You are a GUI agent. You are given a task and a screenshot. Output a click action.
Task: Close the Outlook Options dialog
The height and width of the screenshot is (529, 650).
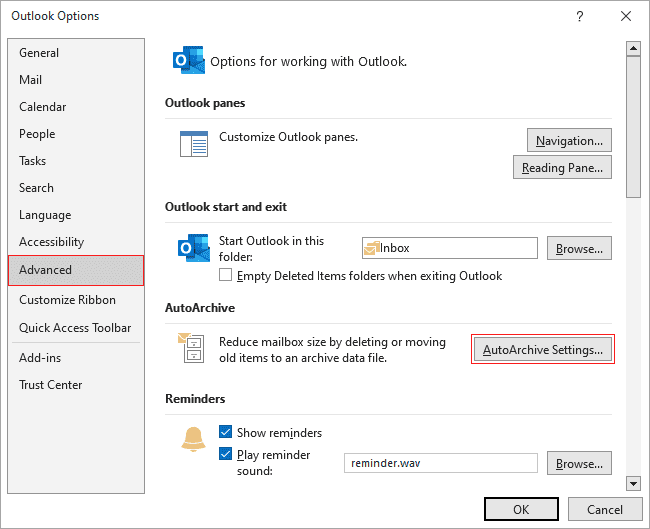(x=626, y=16)
